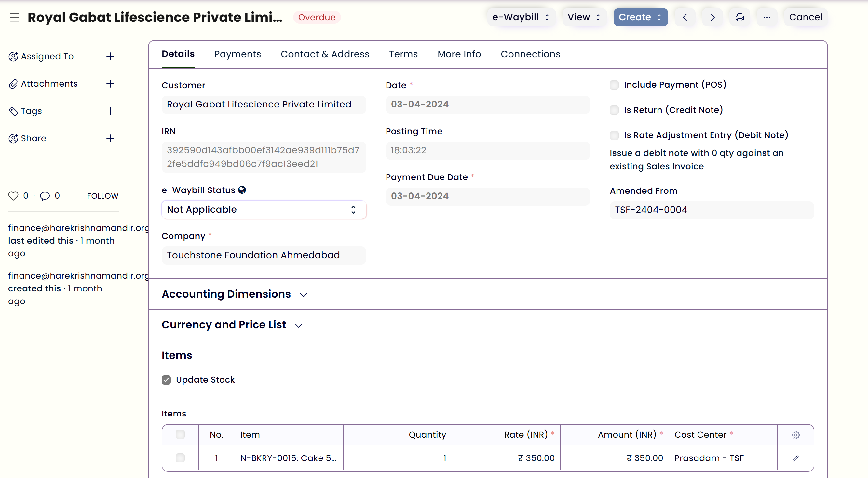This screenshot has width=868, height=478.
Task: Open the Connections tab
Action: [x=530, y=54]
